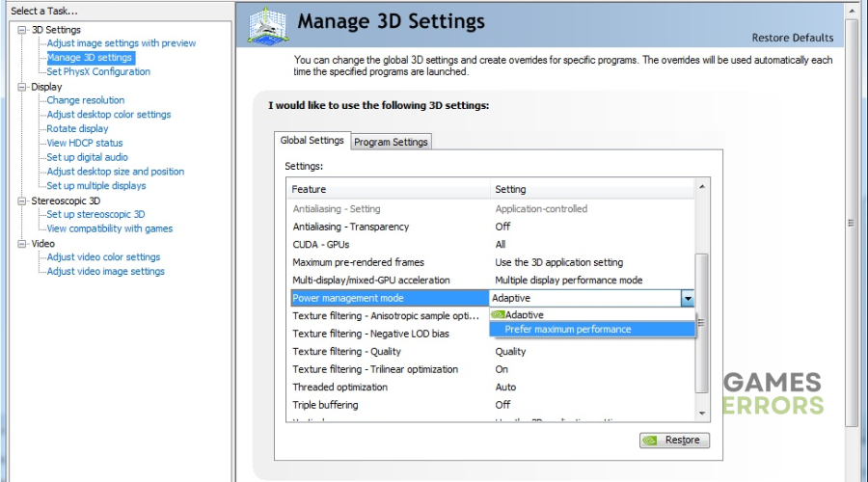
Task: Collapse the Display tree node
Action: click(22, 87)
